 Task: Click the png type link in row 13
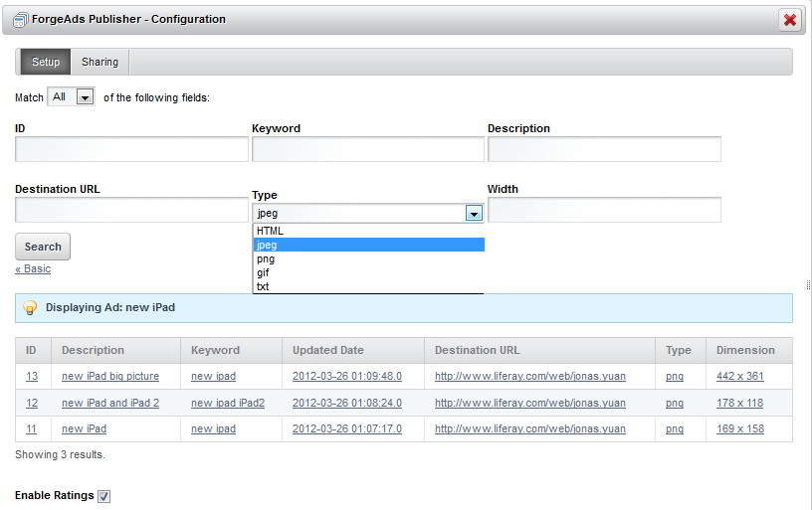tap(675, 377)
